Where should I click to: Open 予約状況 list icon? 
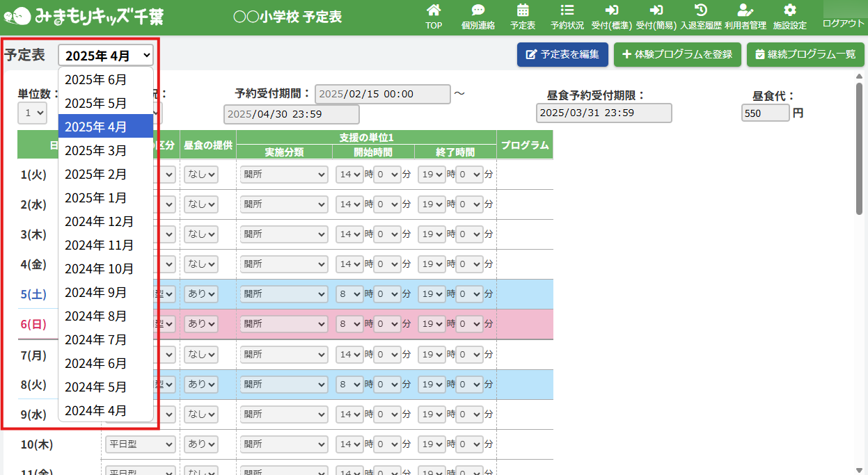click(x=567, y=11)
